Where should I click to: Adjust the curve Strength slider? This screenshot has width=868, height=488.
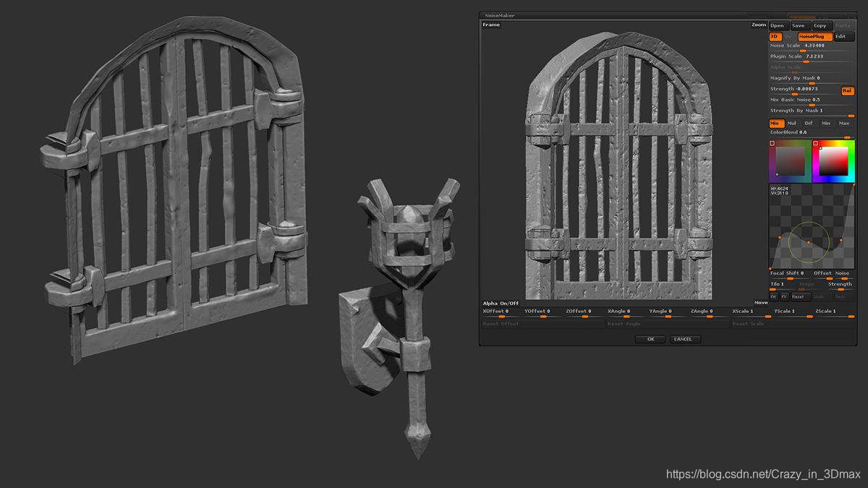(x=841, y=286)
